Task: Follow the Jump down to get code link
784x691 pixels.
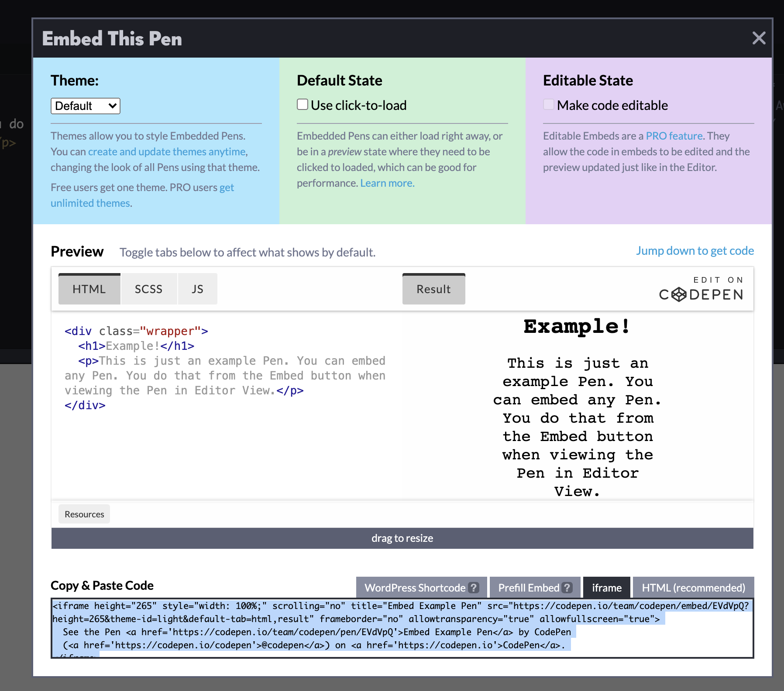Action: tap(695, 251)
